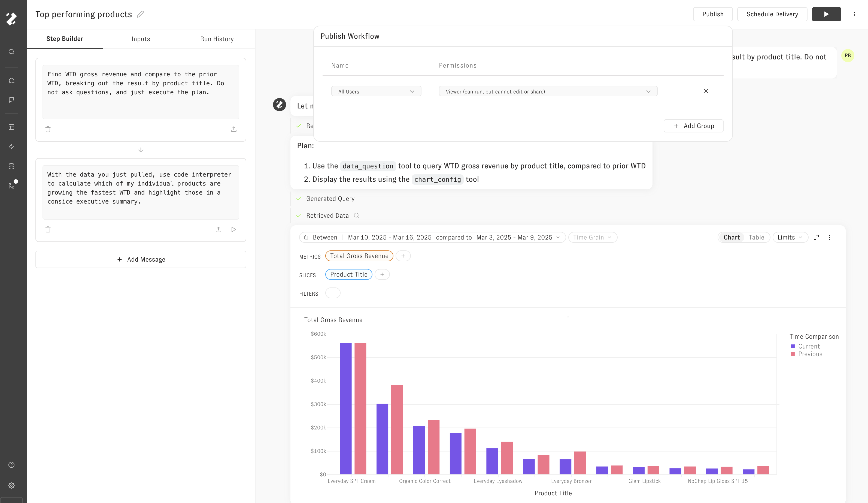
Task: Click the Total Gross Revenue metric chip
Action: point(359,256)
